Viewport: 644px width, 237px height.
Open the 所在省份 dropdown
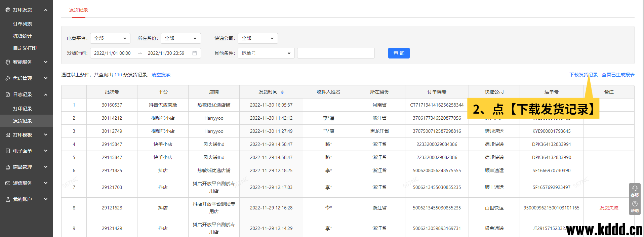(x=180, y=38)
